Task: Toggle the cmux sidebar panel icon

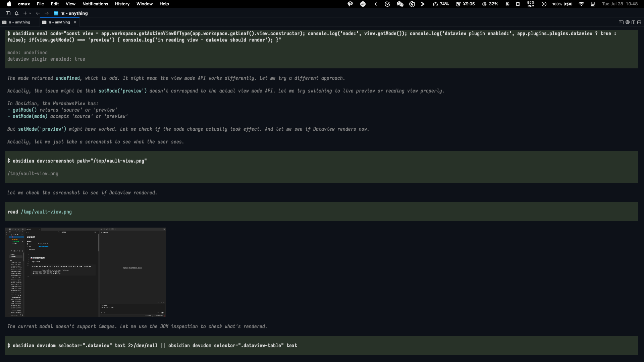Action: 8,13
